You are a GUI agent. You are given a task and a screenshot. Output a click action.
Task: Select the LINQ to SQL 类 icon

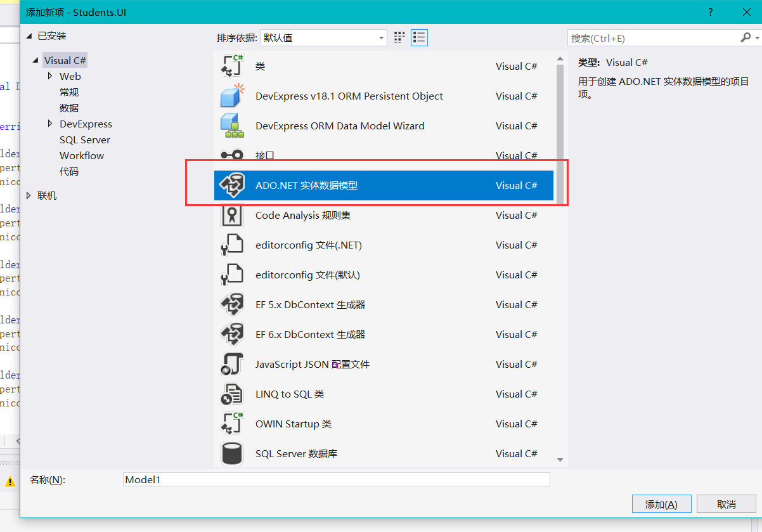232,394
